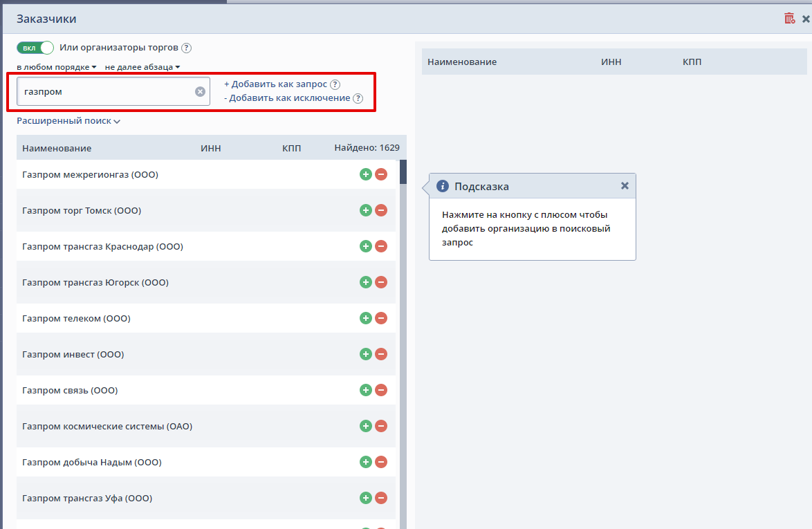Click ИНН header in results table
This screenshot has height=529, width=812.
[211, 148]
